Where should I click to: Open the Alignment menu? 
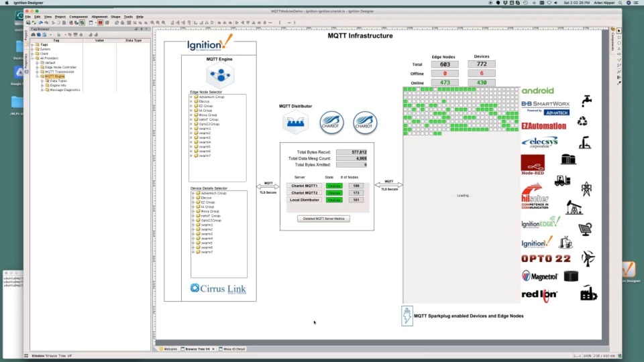(99, 17)
